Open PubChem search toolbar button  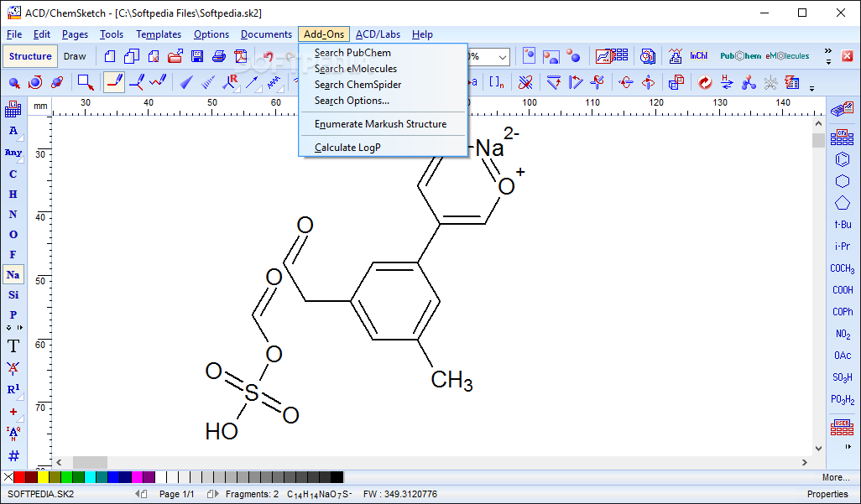pyautogui.click(x=740, y=56)
